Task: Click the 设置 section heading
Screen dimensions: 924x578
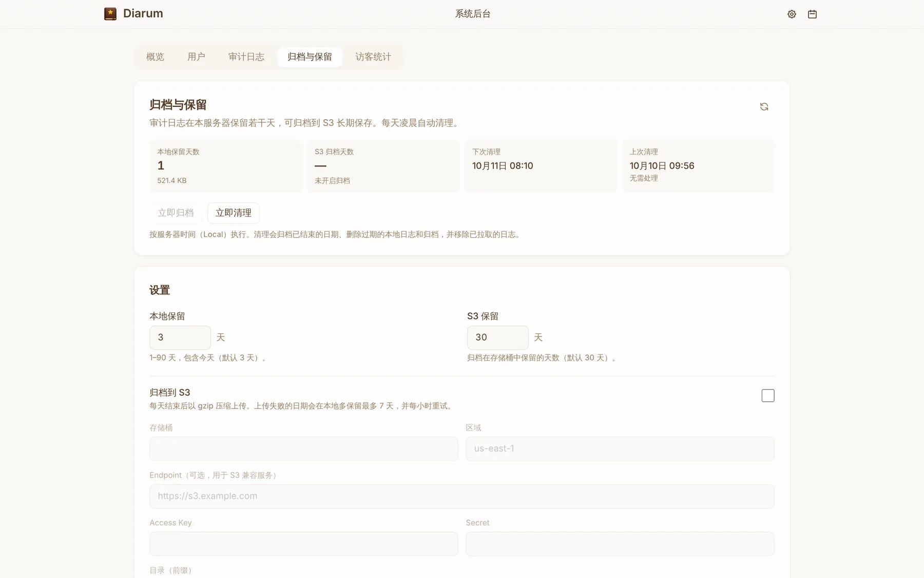Action: 160,290
